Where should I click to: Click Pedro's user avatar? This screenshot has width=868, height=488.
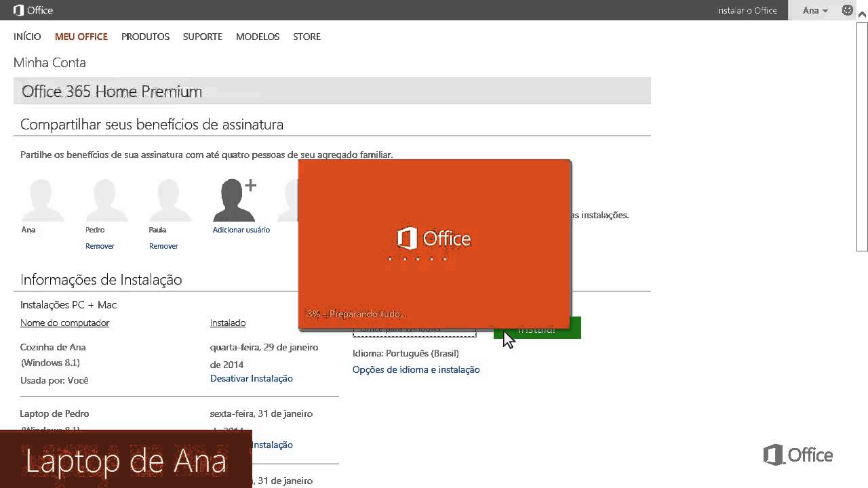[x=106, y=200]
